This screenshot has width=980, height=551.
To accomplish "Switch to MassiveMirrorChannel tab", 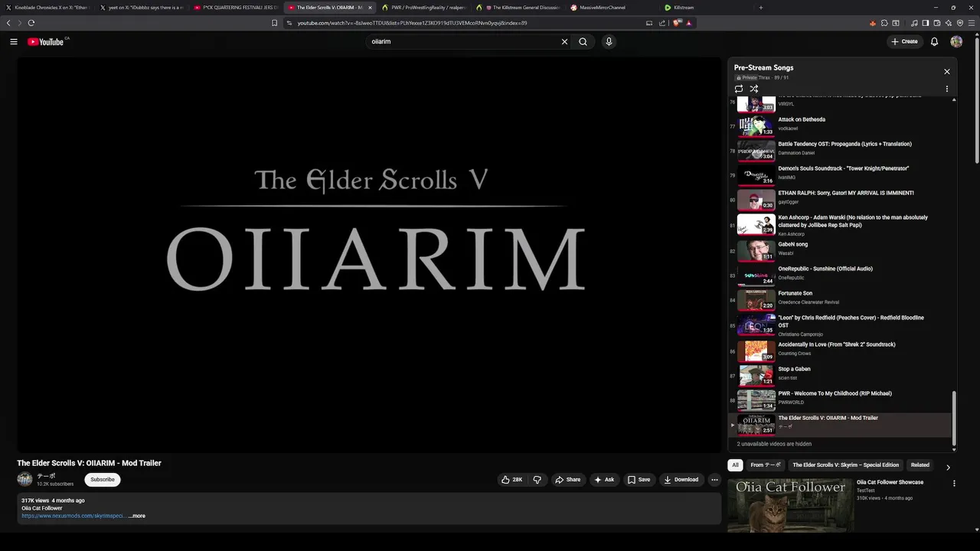I will pos(611,8).
